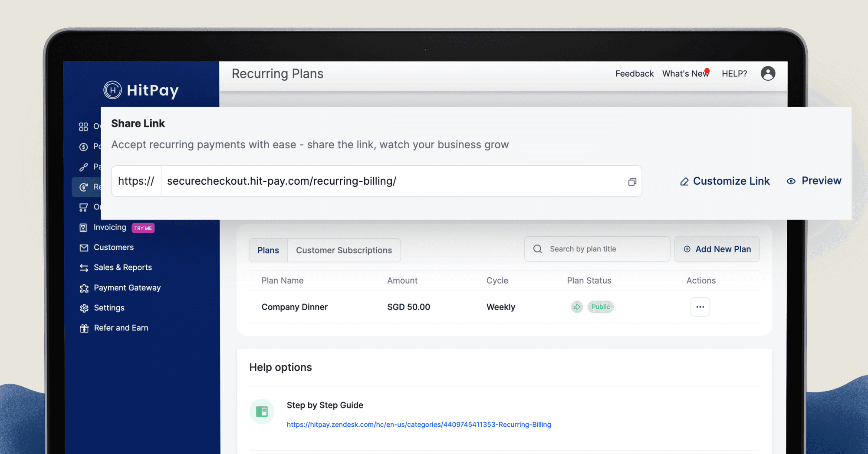This screenshot has width=868, height=454.
Task: Click the share icon beside Public status
Action: tap(577, 307)
